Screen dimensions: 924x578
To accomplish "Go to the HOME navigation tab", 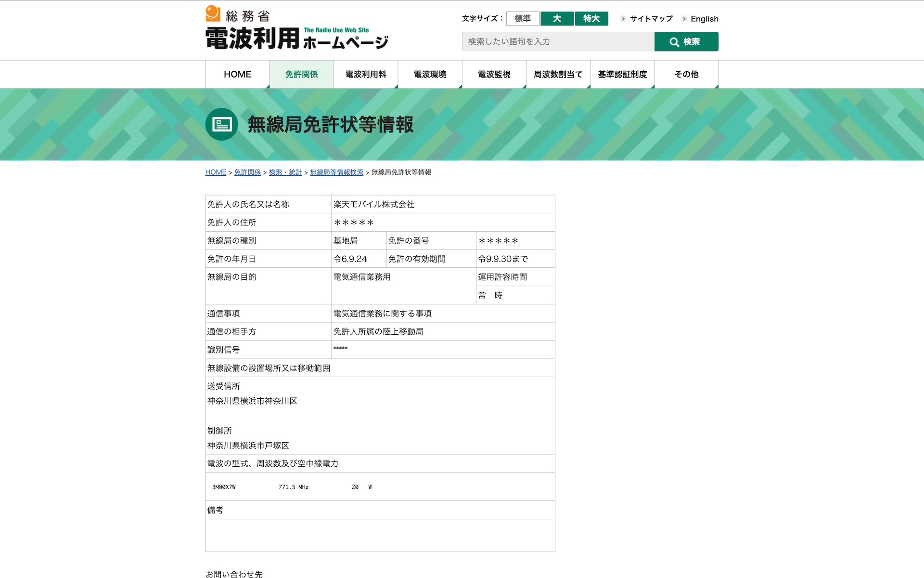I will click(237, 74).
